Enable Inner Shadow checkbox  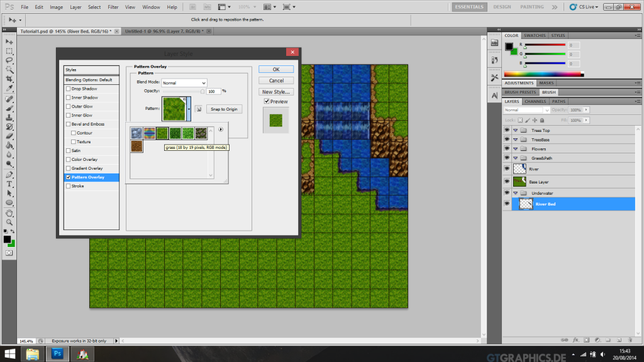[x=68, y=97]
